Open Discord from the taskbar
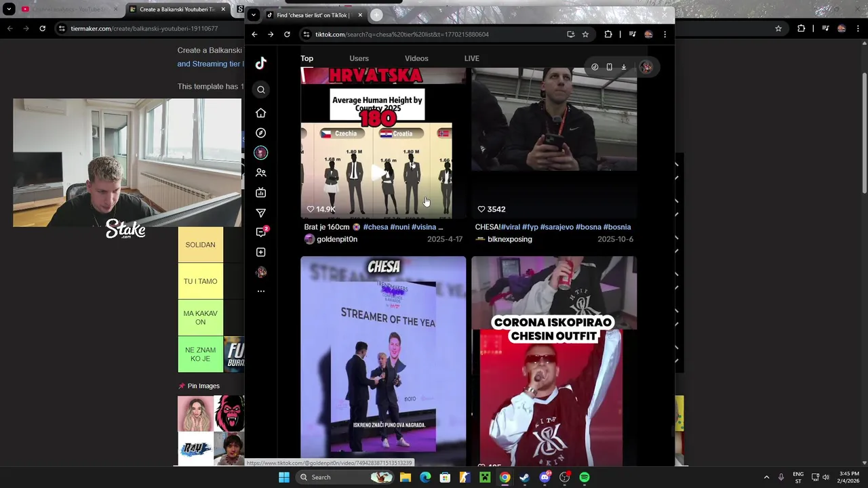This screenshot has height=488, width=868. 545,477
